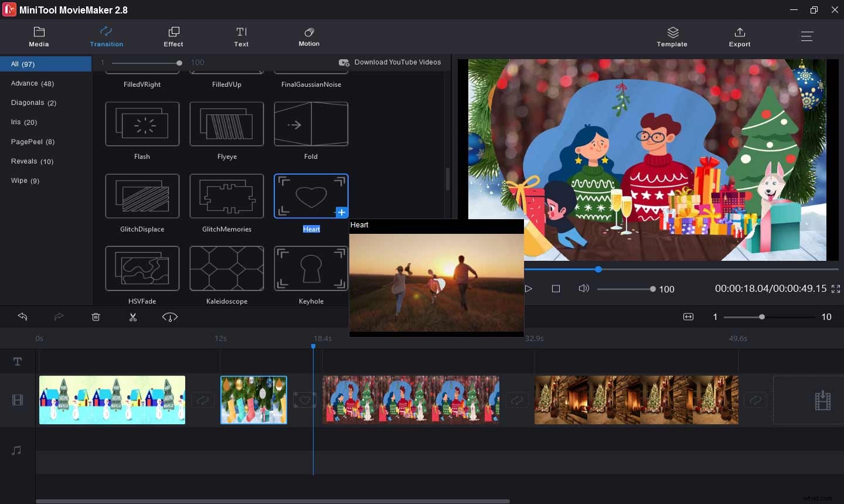Toggle full screen preview mode
Viewport: 844px width, 504px height.
tap(835, 288)
